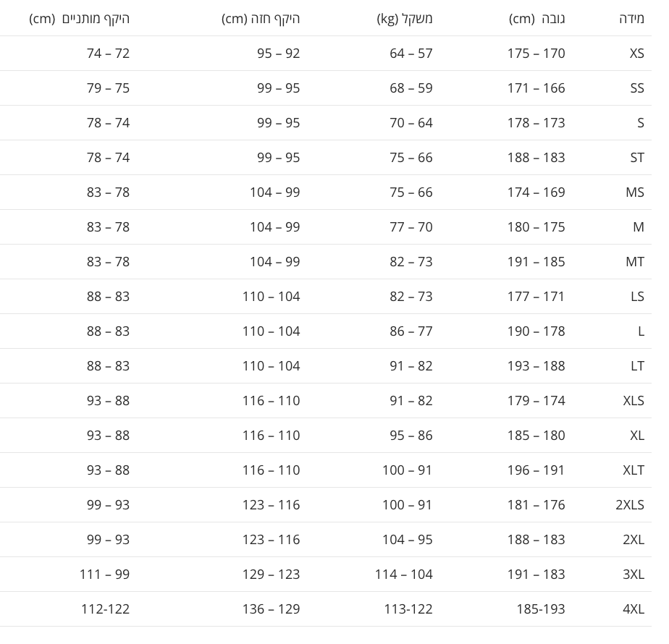Click waist value 112-122
The height and width of the screenshot is (644, 669).
(106, 609)
